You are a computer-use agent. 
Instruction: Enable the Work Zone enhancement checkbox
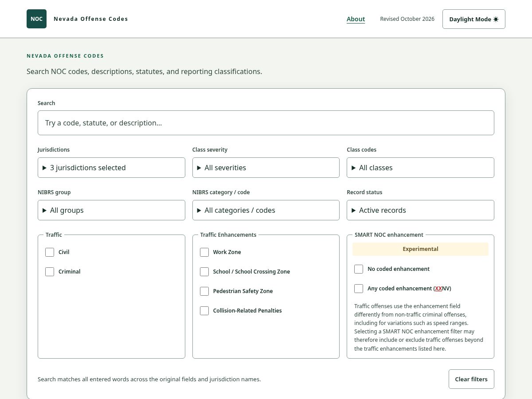[204, 252]
